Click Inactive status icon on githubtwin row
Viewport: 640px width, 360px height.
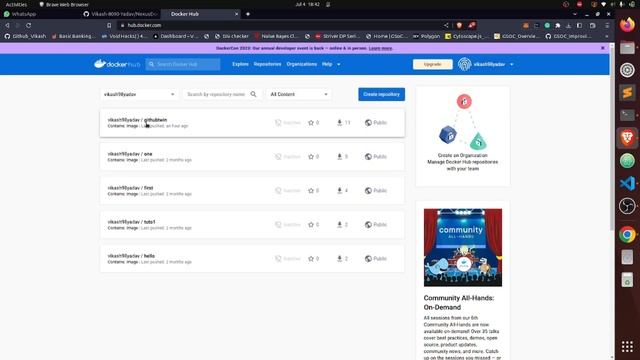tap(278, 122)
